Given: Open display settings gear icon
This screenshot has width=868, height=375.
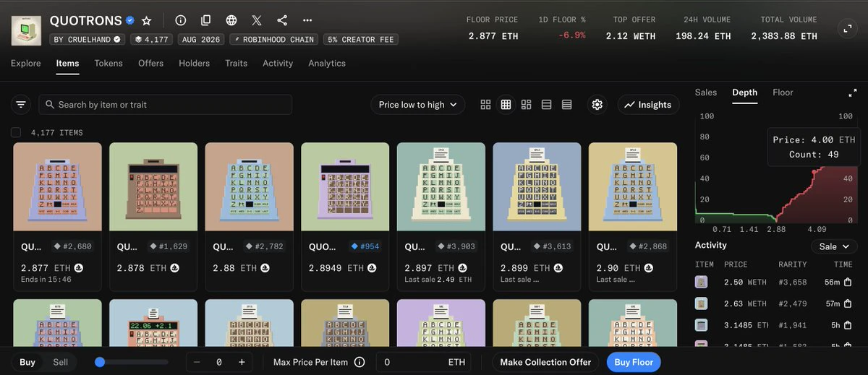Looking at the screenshot, I should point(597,105).
